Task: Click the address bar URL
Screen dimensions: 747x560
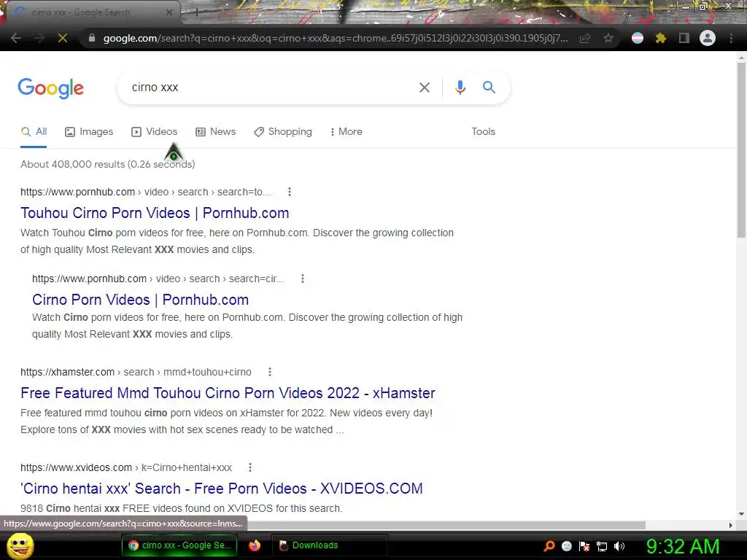Action: point(336,38)
